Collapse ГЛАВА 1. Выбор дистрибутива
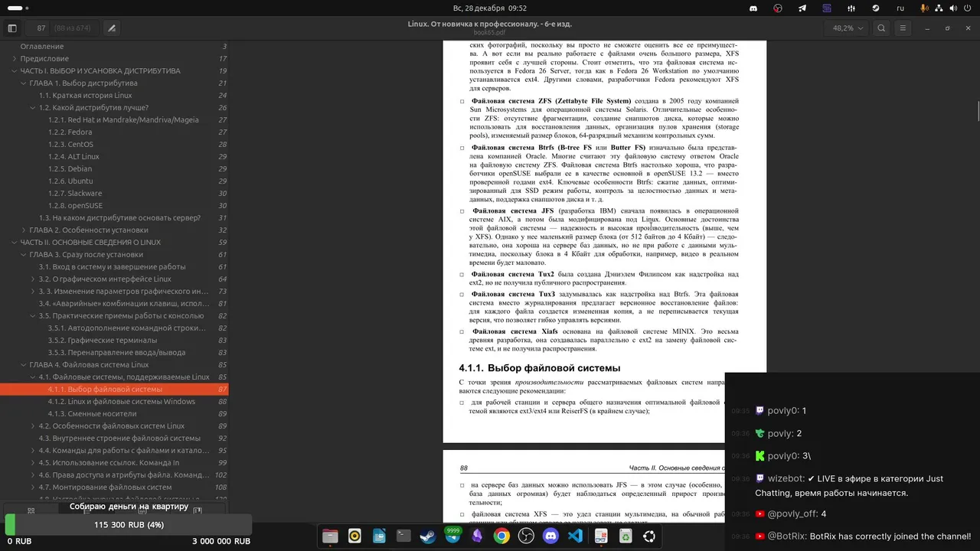 coord(23,83)
